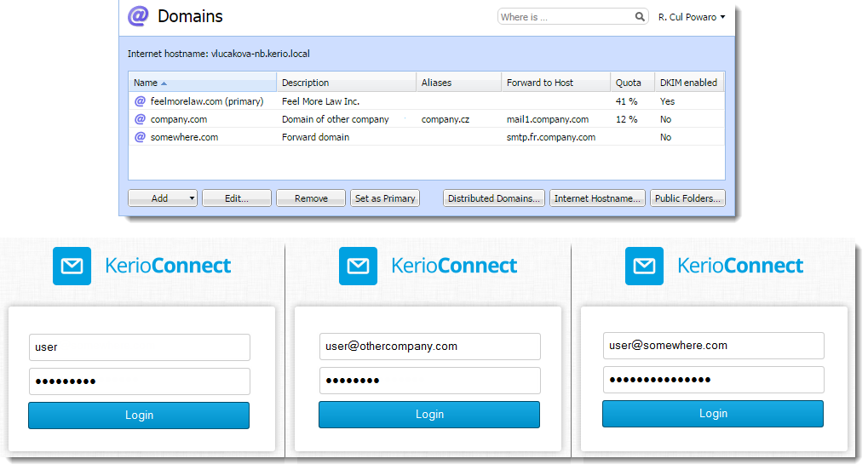868x470 pixels.
Task: Click the company.cz alias cell
Action: pyautogui.click(x=445, y=119)
